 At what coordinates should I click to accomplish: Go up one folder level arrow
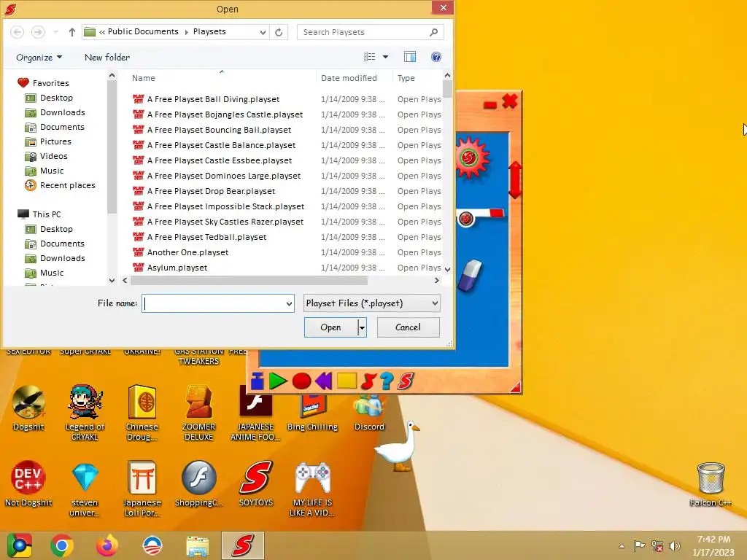pos(72,32)
